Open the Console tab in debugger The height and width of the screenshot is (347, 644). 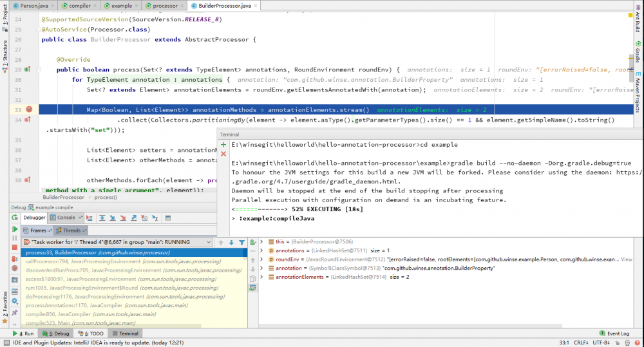pyautogui.click(x=66, y=218)
